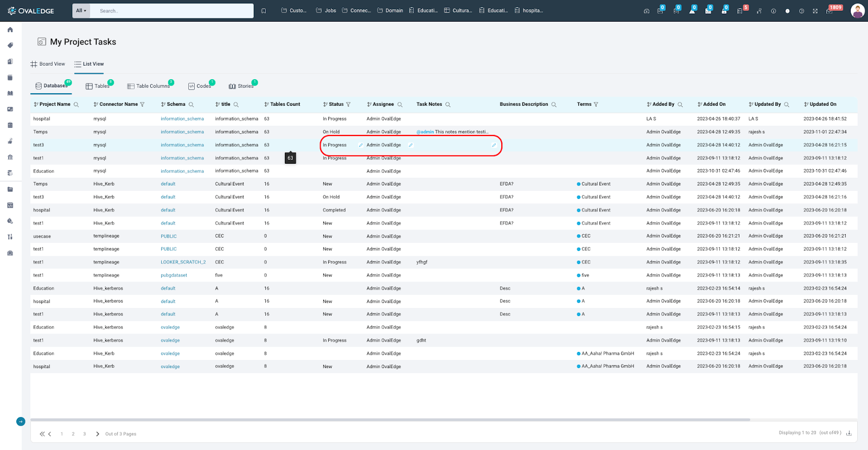Edit assignee pencil icon in test3 row

411,145
